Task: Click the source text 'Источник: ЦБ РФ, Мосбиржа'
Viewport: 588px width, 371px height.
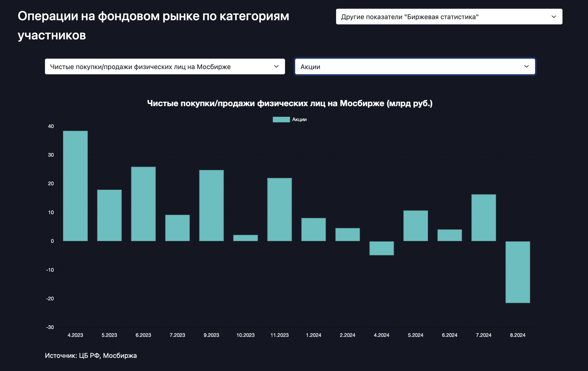Action: point(91,355)
